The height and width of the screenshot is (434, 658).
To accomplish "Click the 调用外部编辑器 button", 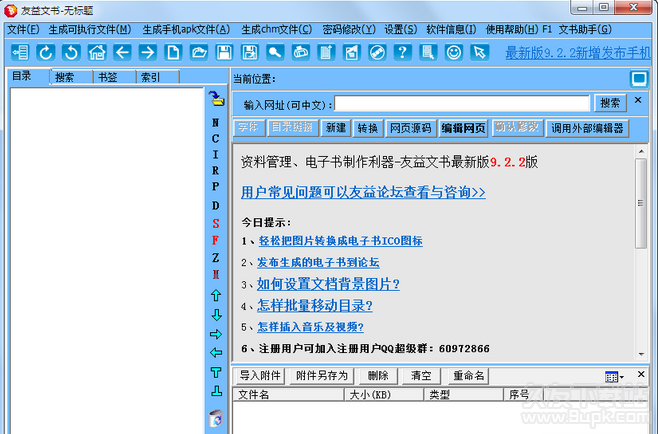I will tap(588, 128).
